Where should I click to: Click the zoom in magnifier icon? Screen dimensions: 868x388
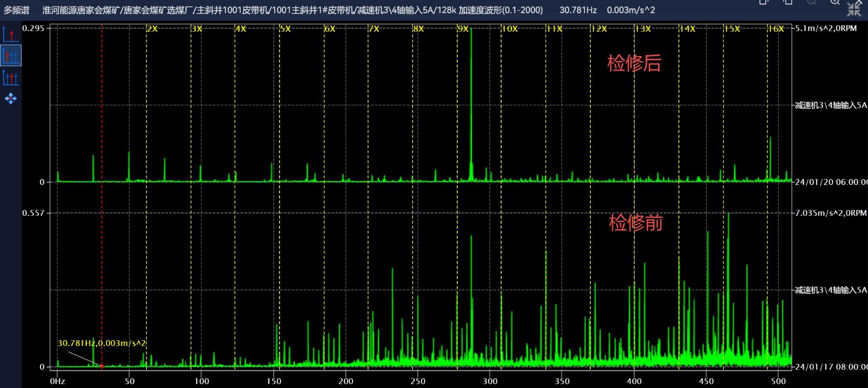click(835, 2)
